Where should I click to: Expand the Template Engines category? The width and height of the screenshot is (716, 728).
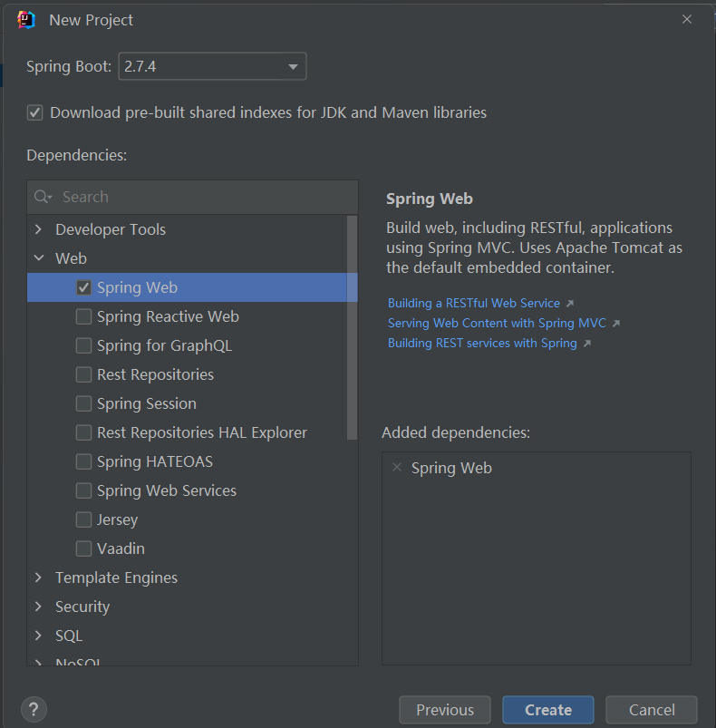tap(38, 578)
